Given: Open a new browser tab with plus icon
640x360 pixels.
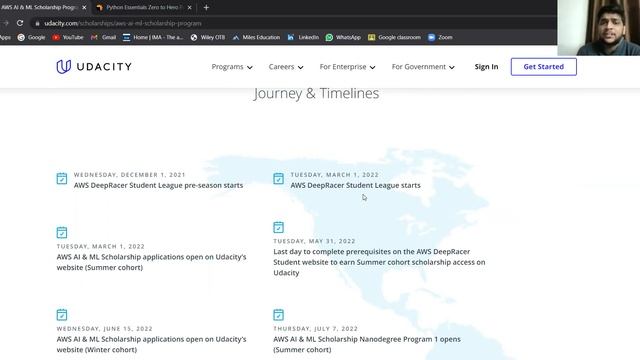Looking at the screenshot, I should [206, 7].
